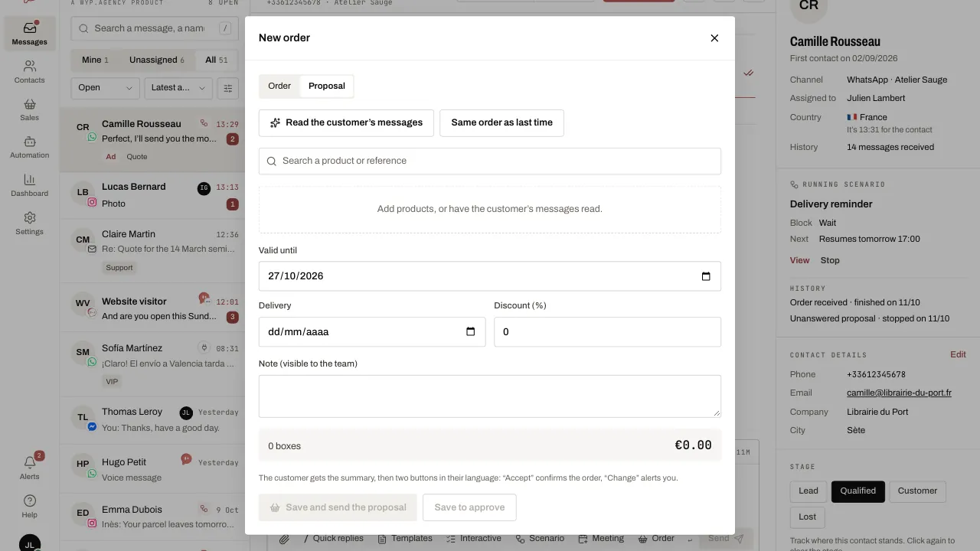This screenshot has width=980, height=551.
Task: Switch to the Proposal tab
Action: click(x=327, y=86)
